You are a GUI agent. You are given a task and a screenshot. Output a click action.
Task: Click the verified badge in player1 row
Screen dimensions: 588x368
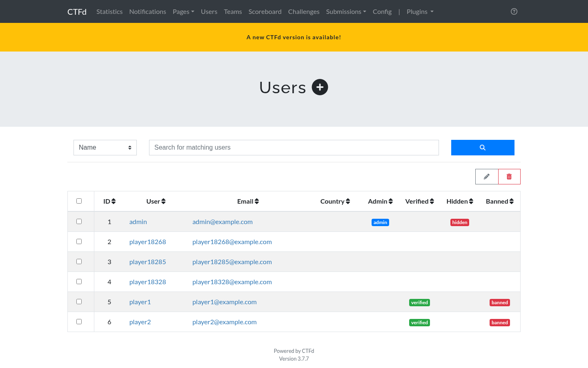tap(419, 303)
